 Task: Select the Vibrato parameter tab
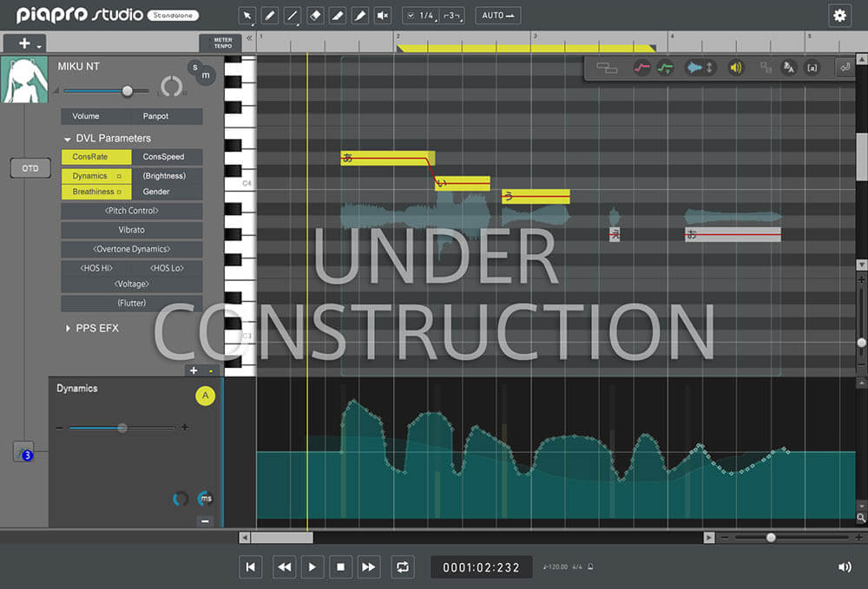[132, 230]
